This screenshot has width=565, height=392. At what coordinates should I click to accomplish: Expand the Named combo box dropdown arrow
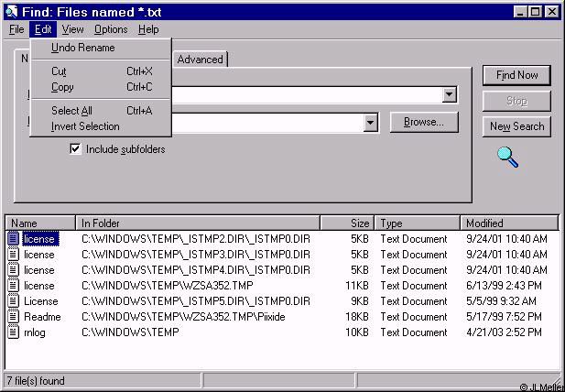point(449,94)
